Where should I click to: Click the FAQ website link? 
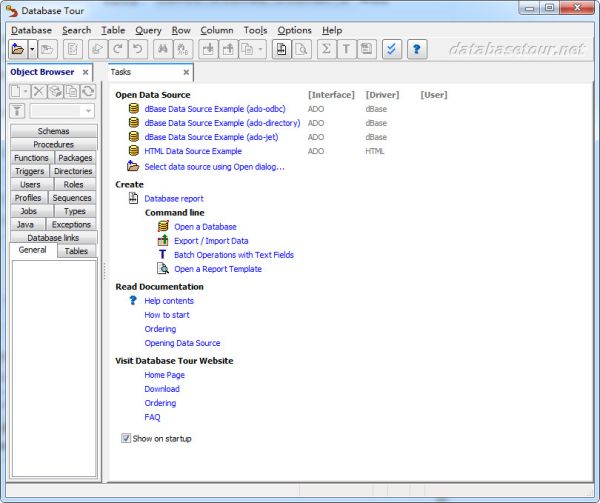[x=152, y=417]
